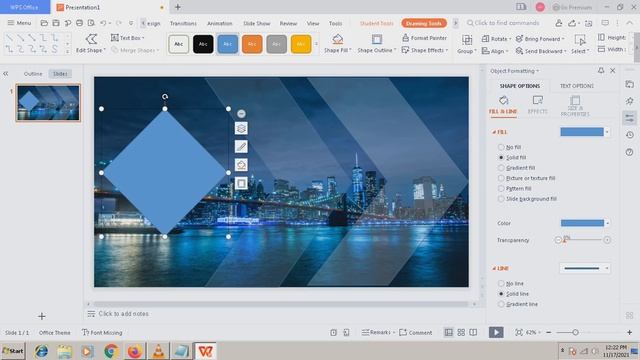The image size is (640, 360).
Task: Activate Format Painter
Action: (424, 38)
